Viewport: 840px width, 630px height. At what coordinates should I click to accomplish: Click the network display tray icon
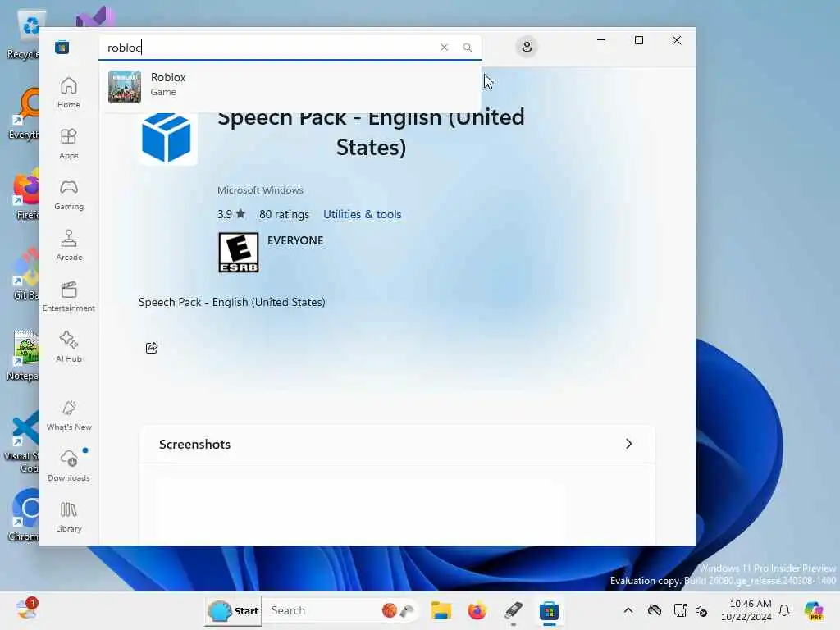(x=680, y=610)
